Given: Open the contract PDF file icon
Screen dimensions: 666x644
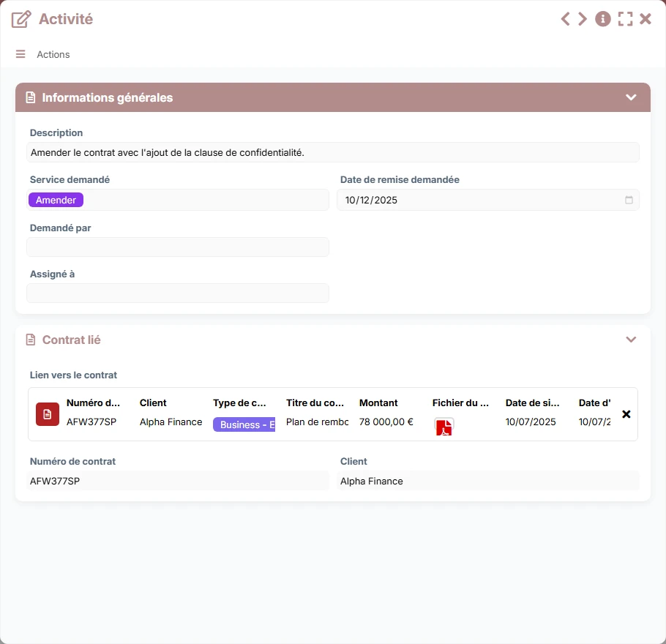Looking at the screenshot, I should (444, 427).
